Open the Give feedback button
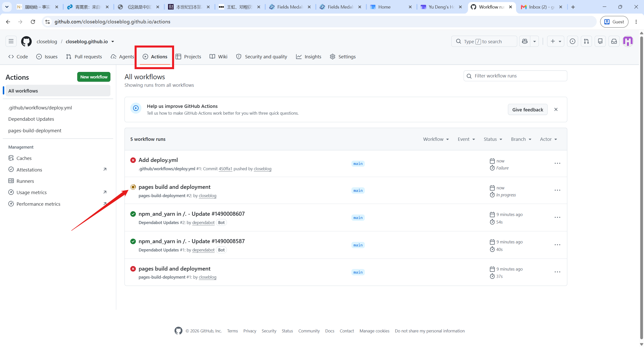The width and height of the screenshot is (644, 347). 528,110
